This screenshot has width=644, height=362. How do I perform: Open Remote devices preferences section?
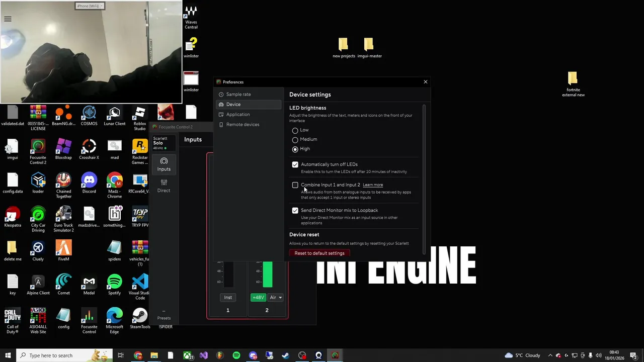point(249,125)
